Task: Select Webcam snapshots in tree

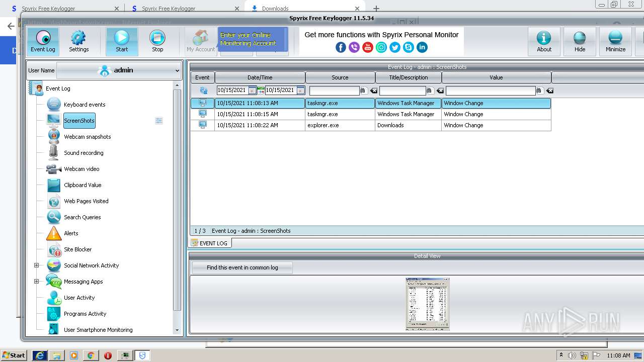Action: tap(87, 137)
